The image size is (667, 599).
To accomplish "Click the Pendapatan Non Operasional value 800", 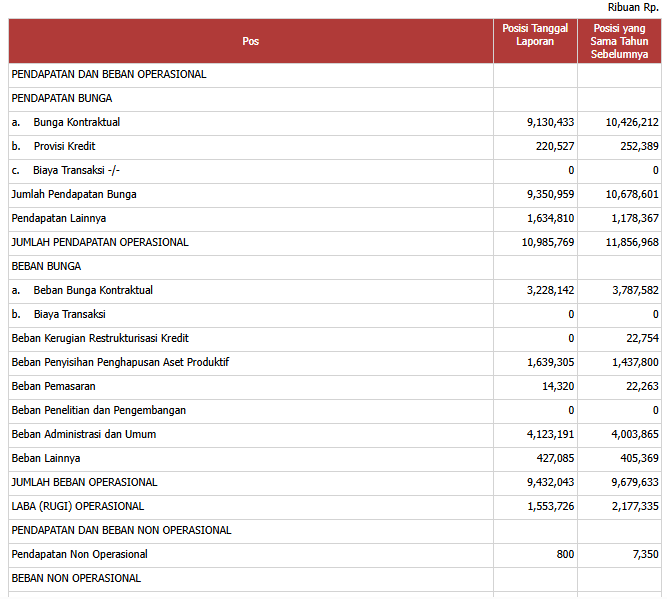I will coord(564,554).
